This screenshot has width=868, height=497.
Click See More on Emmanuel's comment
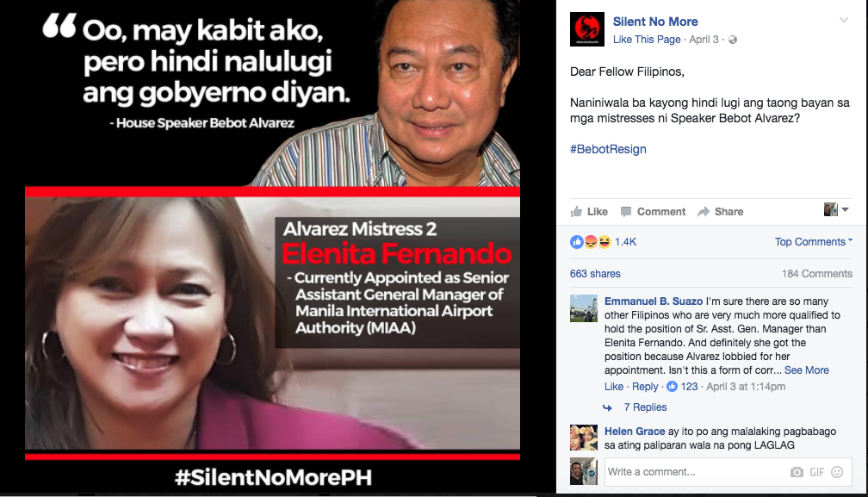click(807, 370)
